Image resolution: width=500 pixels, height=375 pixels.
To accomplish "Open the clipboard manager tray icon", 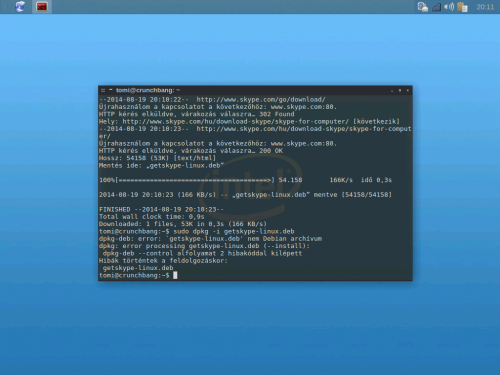I will (462, 7).
